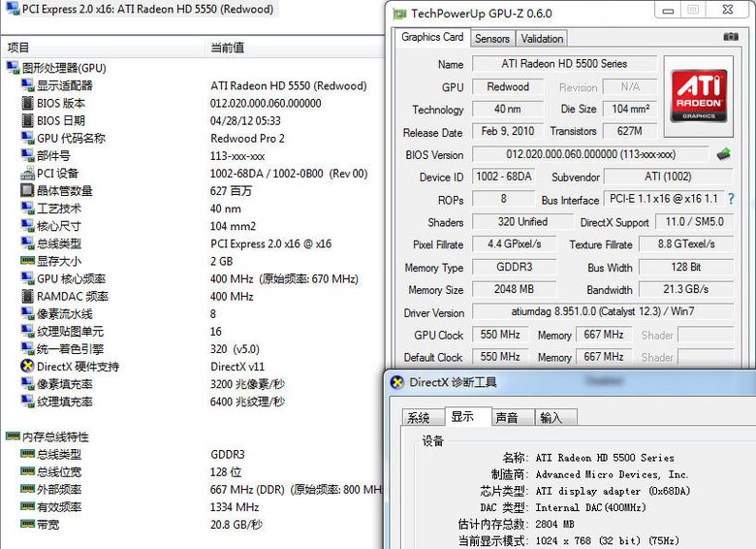The height and width of the screenshot is (549, 756).
Task: Click the chip icon beside BIOS 版本
Action: point(27,103)
